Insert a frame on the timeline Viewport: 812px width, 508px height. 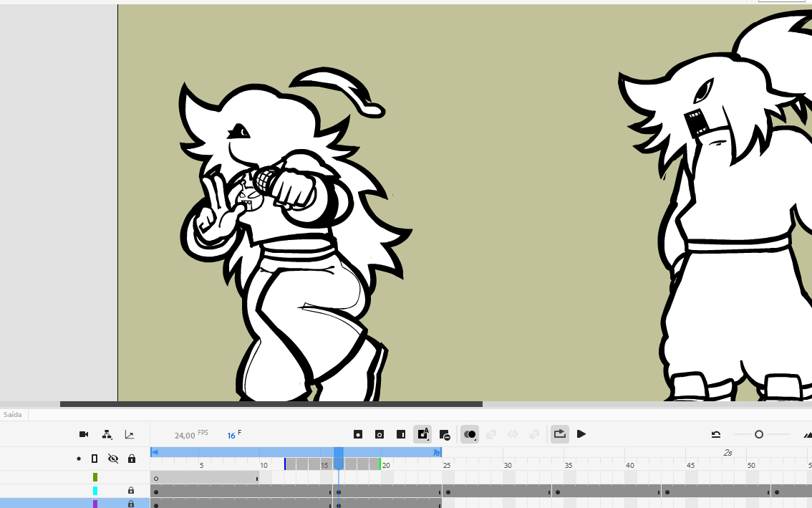click(401, 434)
